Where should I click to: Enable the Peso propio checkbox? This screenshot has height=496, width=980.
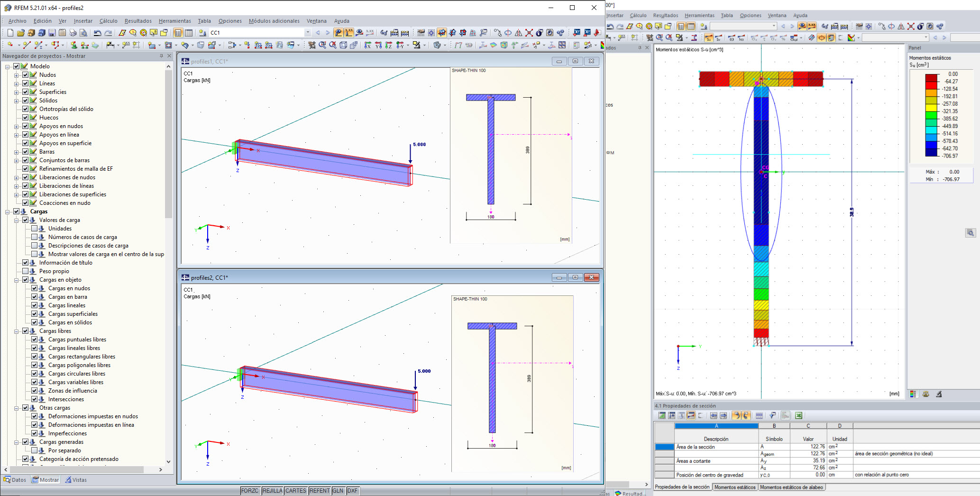(26, 271)
